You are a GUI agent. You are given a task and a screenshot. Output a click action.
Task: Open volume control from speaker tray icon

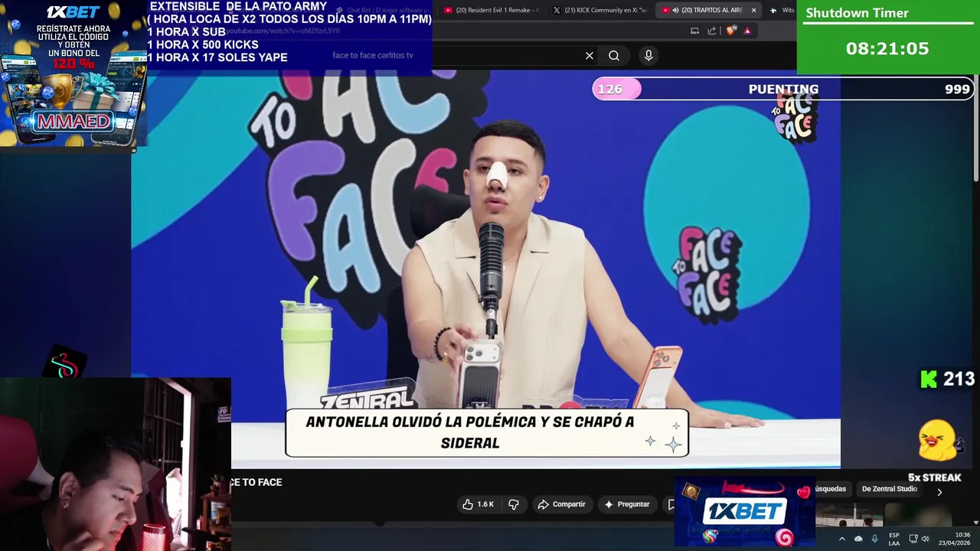click(x=927, y=539)
